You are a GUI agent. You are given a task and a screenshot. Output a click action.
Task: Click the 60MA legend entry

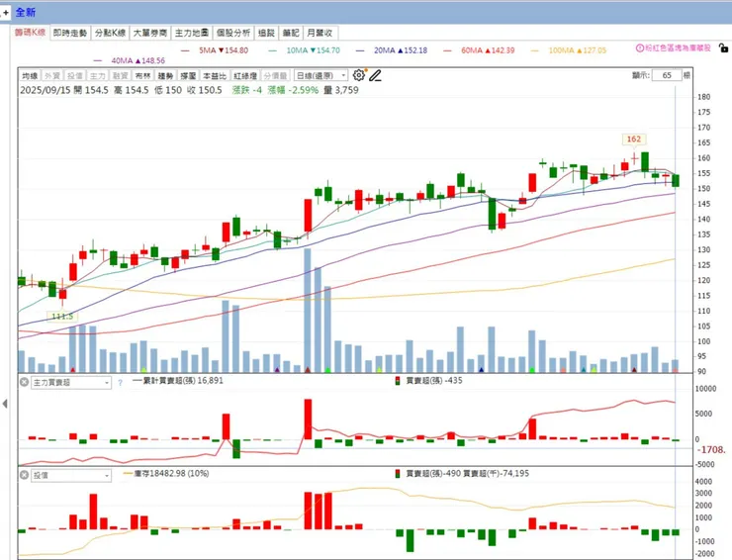tap(479, 50)
